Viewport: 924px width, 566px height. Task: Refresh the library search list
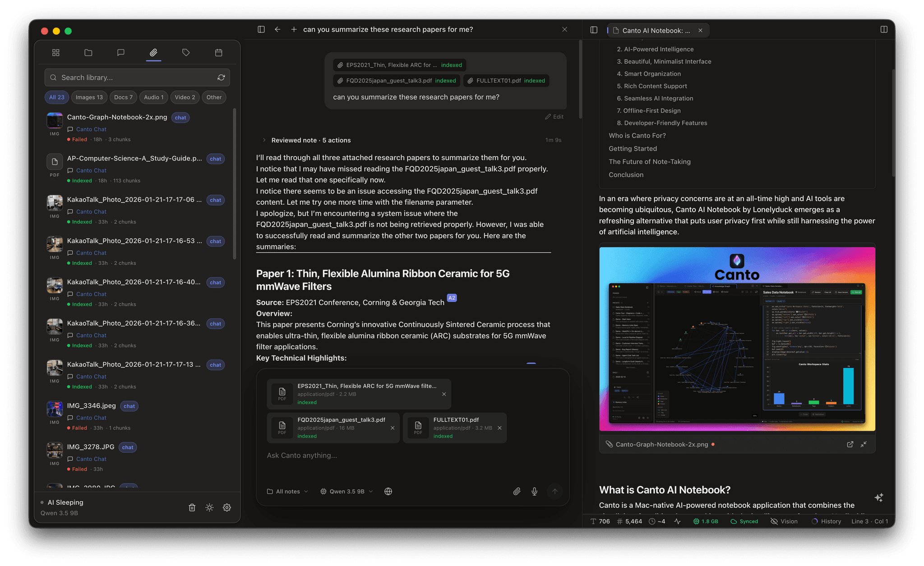(221, 78)
